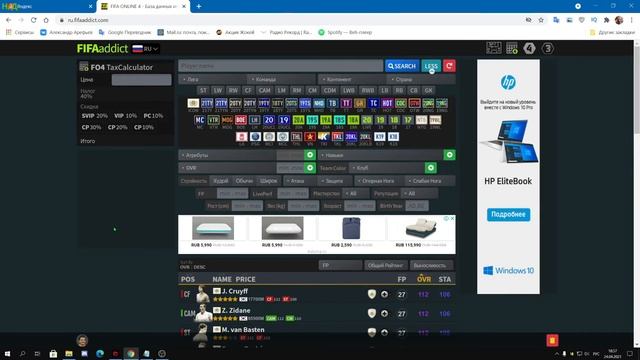640x360 pixels.
Task: Click the LESS filters button
Action: [431, 66]
